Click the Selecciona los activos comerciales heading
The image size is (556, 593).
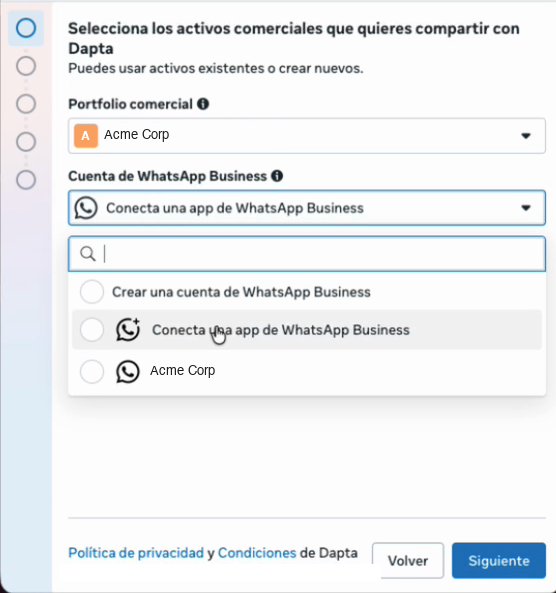[294, 39]
